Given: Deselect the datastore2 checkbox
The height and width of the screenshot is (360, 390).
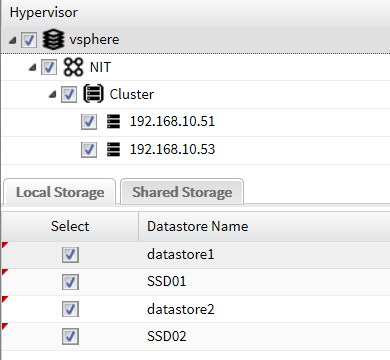Looking at the screenshot, I should [x=70, y=309].
